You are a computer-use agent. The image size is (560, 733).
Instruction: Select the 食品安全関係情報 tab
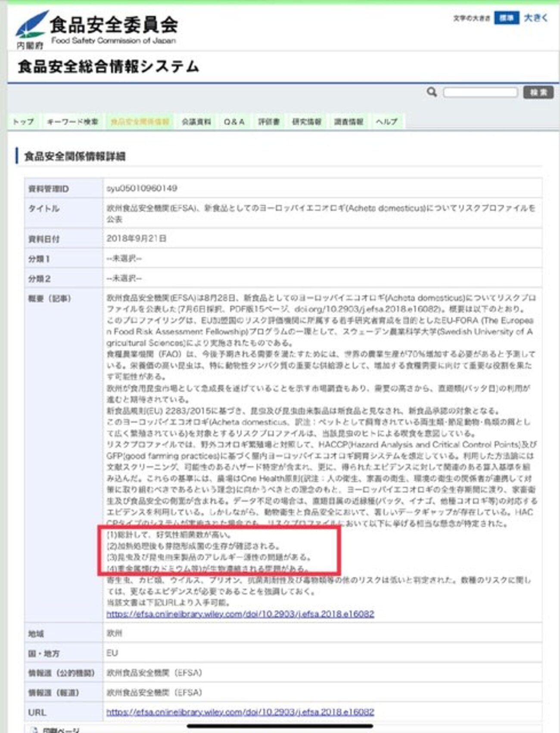[140, 122]
